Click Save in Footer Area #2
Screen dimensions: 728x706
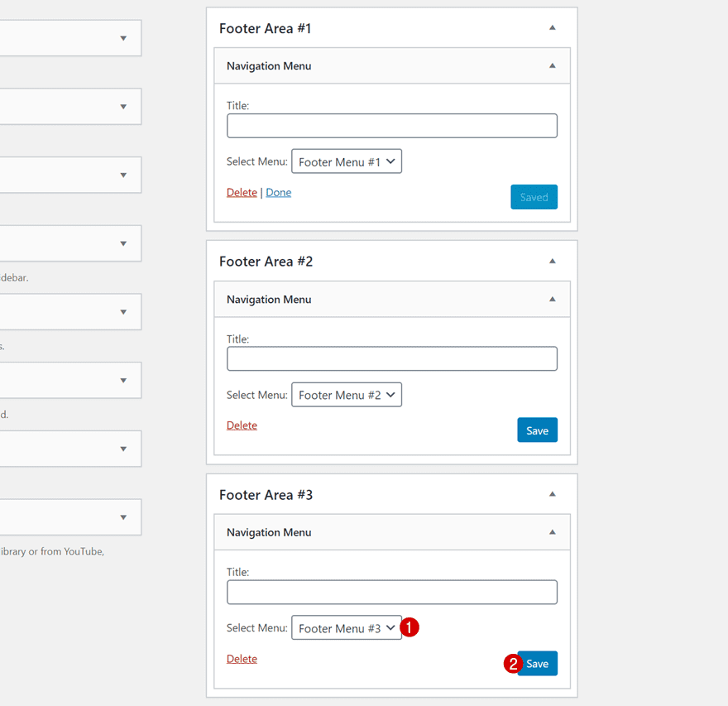[x=537, y=430]
